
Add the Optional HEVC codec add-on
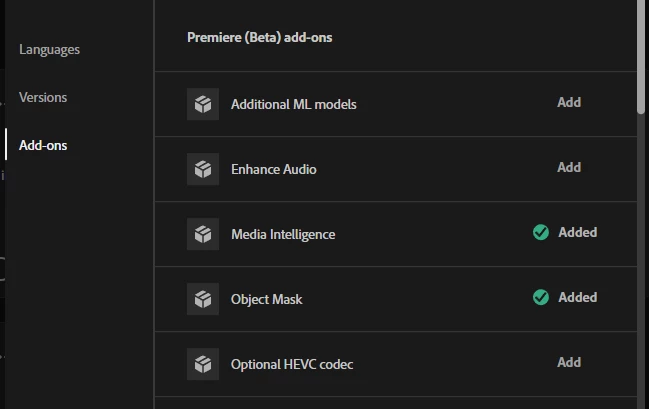pyautogui.click(x=569, y=362)
